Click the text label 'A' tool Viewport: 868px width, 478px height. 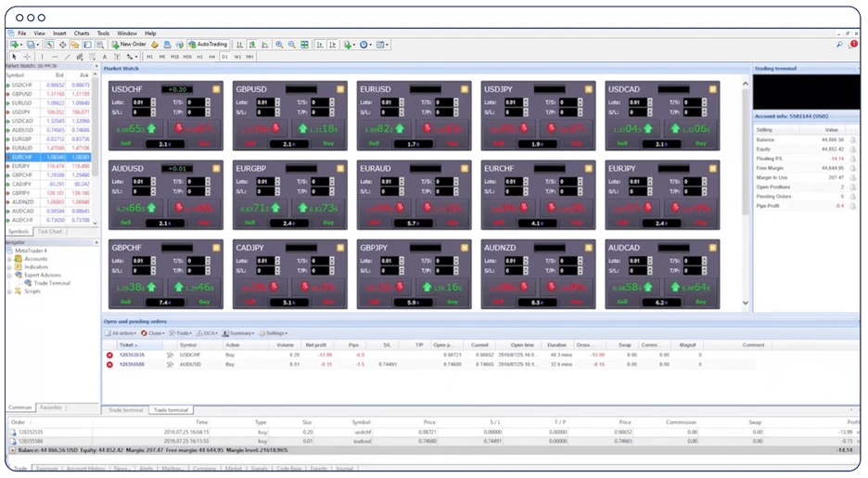pos(105,57)
